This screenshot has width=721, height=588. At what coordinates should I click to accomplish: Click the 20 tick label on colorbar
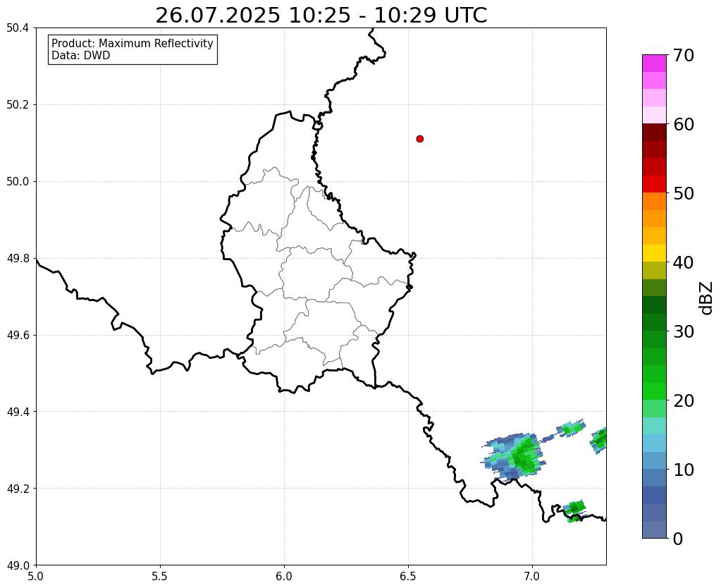pos(684,400)
